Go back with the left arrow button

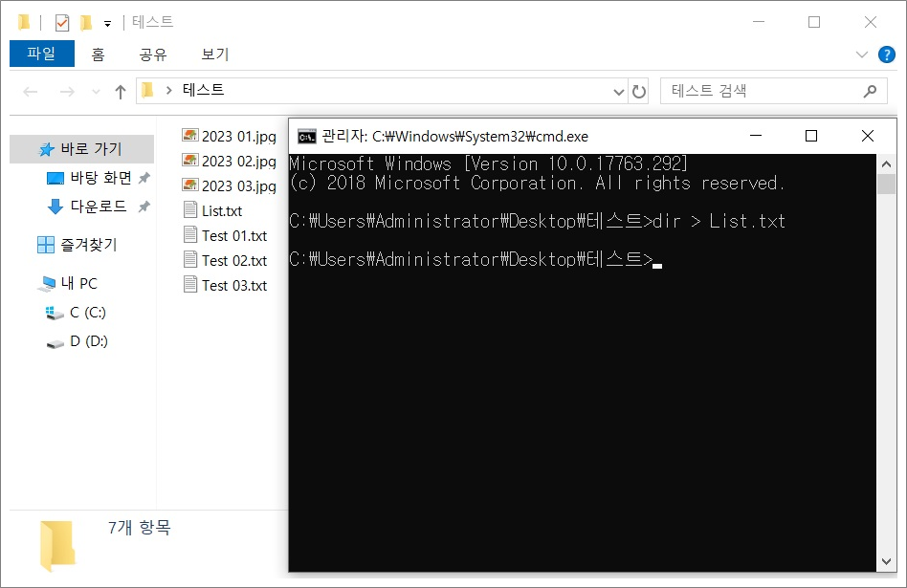[30, 92]
